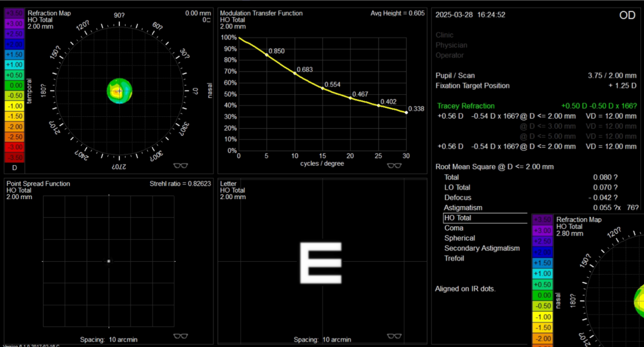Click the 0.00 swatch on the 2.80 mm map scale
644x347 pixels.
[542, 295]
